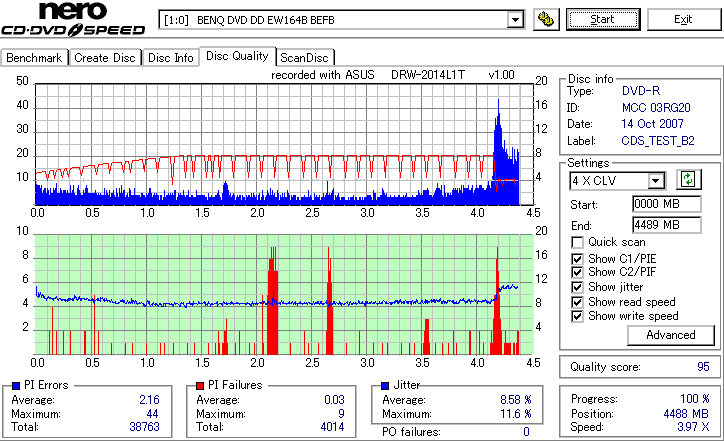This screenshot has height=441, width=724.
Task: Open Advanced settings
Action: 670,335
